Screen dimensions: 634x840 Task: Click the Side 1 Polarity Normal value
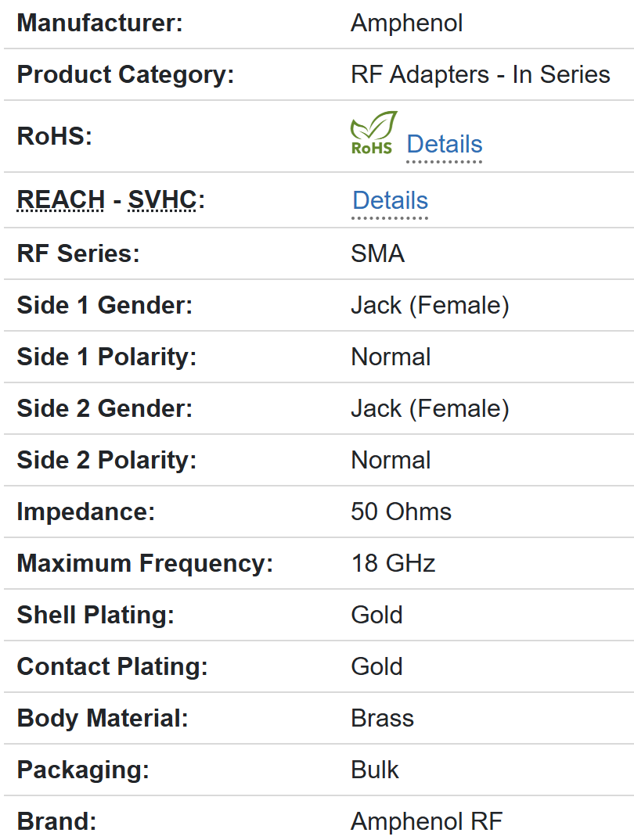(391, 357)
